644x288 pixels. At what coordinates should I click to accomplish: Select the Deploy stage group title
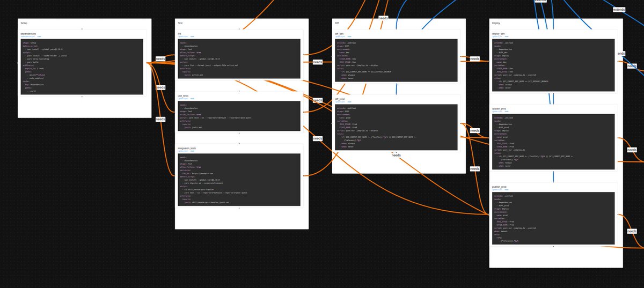496,23
